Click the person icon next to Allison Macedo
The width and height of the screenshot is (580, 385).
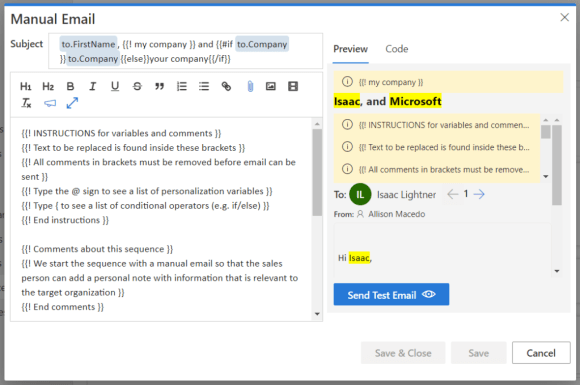[360, 214]
